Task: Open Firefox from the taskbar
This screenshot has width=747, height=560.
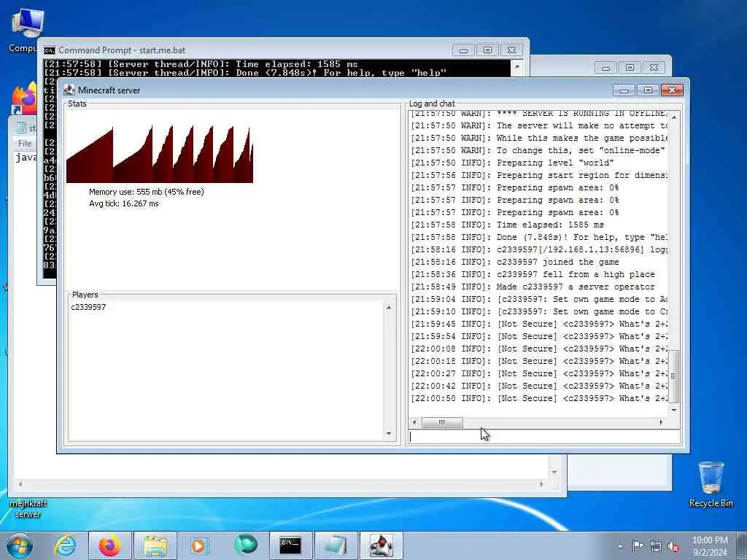Action: coord(110,545)
